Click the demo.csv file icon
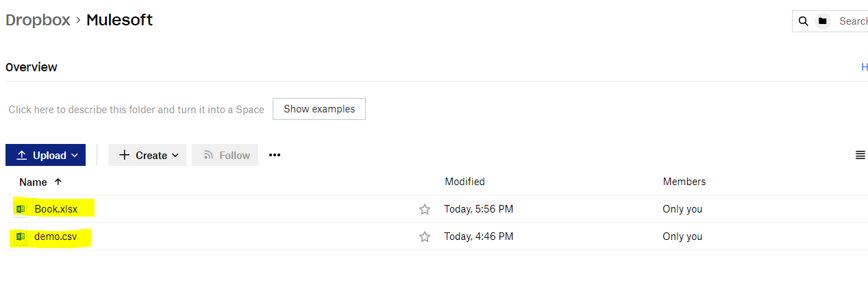 click(21, 237)
